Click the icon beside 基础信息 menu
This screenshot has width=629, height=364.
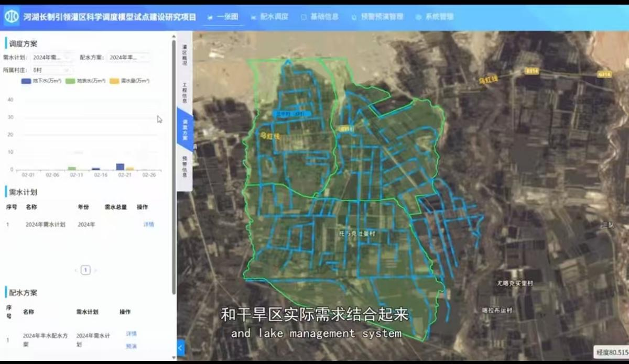[303, 17]
